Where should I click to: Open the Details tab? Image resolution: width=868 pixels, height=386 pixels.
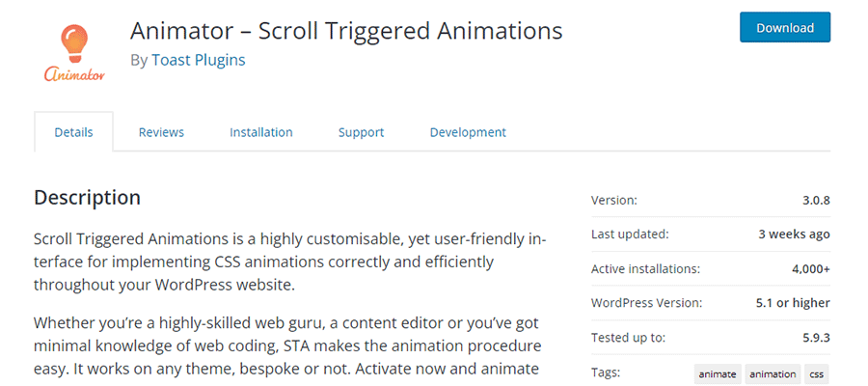click(x=73, y=132)
